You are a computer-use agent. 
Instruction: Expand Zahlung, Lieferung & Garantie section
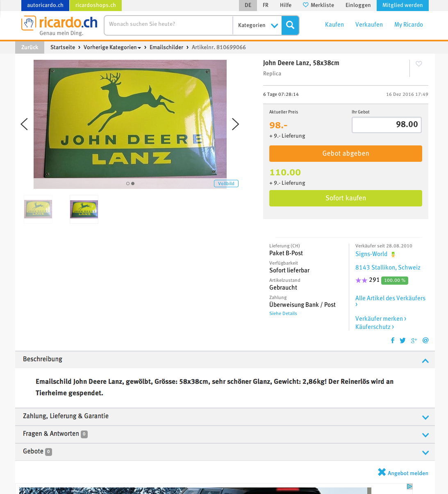[x=225, y=417]
